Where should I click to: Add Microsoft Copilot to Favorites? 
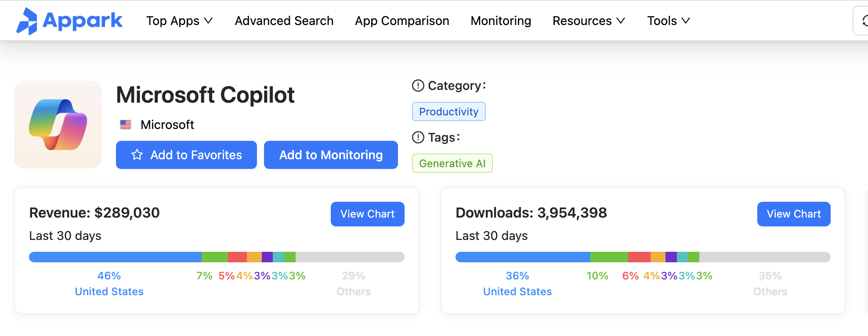click(x=186, y=155)
